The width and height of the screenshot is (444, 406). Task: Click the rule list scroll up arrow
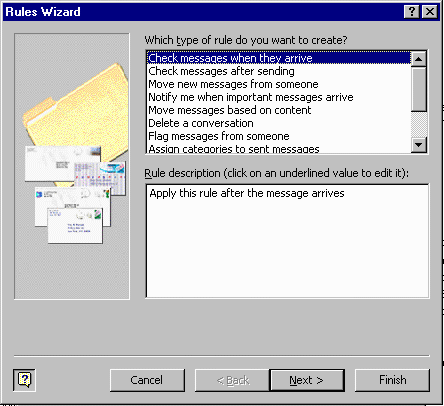(x=419, y=59)
